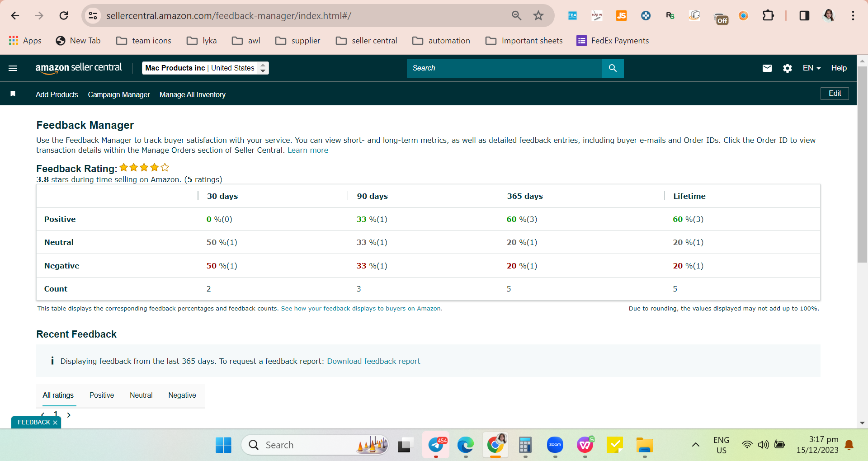Go back using the browser back arrow

click(x=15, y=16)
